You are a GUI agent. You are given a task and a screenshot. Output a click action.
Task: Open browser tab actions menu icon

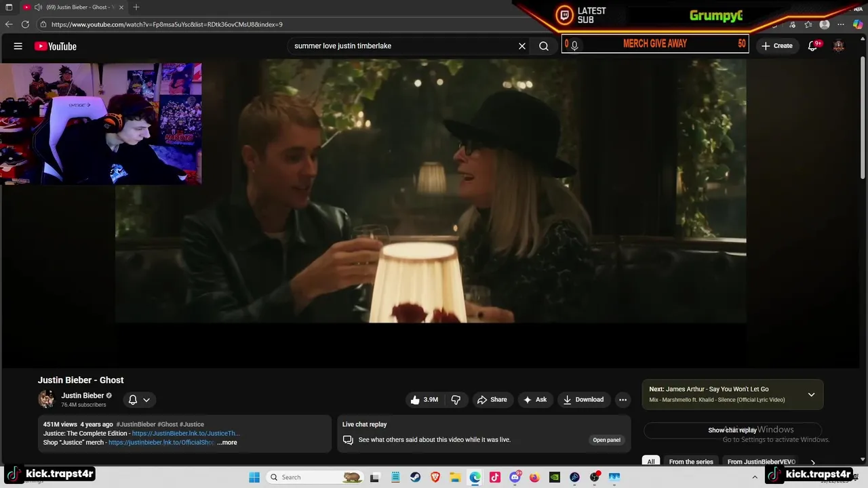click(x=9, y=7)
